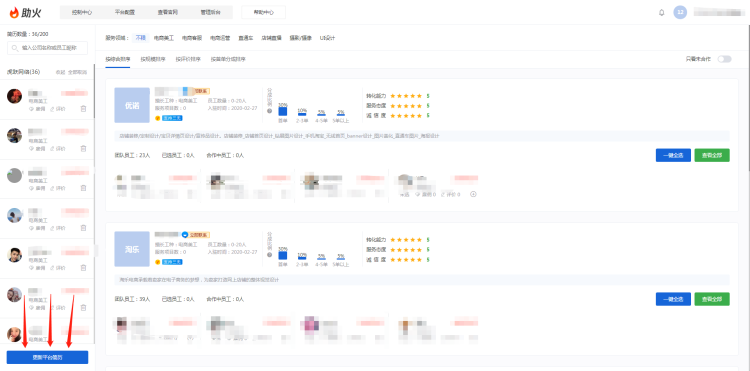Toggle the 只看未合作 switch
The height and width of the screenshot is (371, 750).
coord(724,59)
